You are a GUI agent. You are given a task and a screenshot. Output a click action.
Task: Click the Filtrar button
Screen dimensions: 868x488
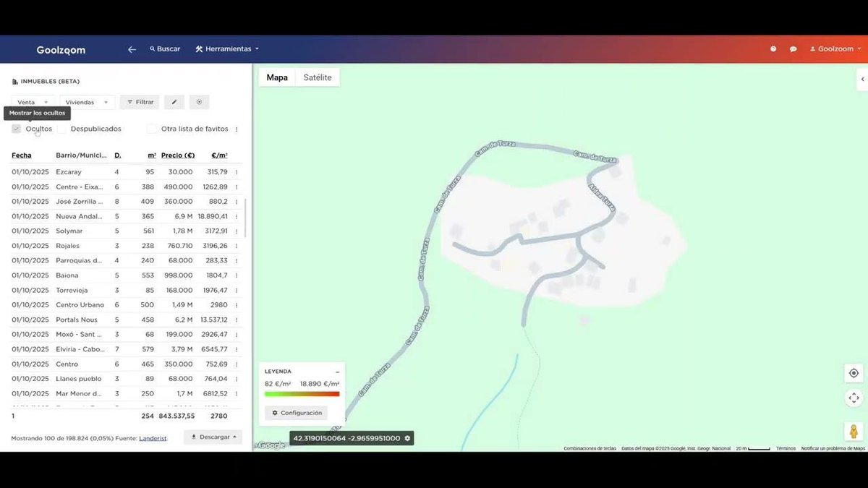pyautogui.click(x=140, y=102)
